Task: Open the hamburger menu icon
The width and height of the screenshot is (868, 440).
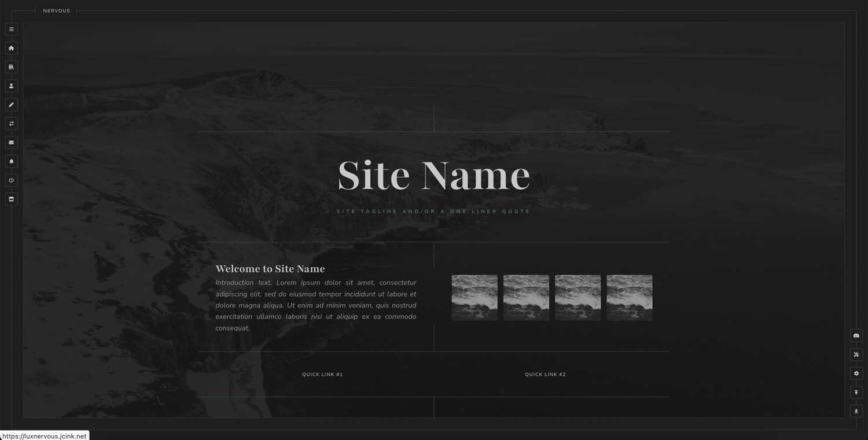Action: (11, 29)
